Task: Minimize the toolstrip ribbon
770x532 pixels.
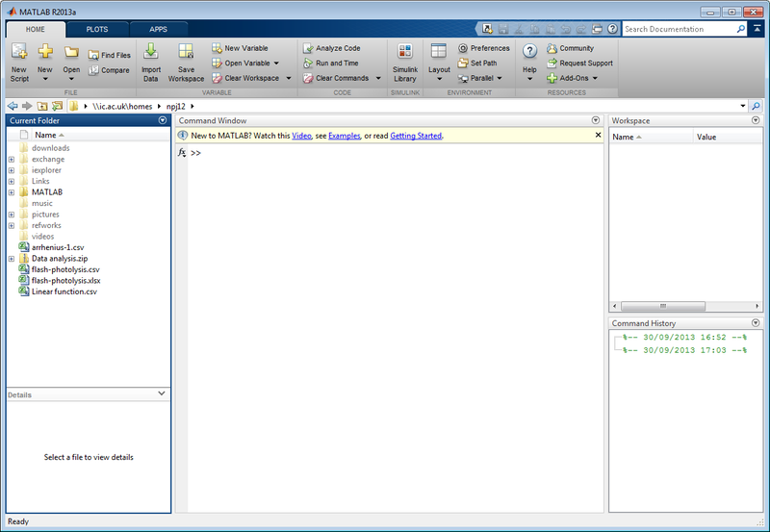Action: (x=757, y=29)
